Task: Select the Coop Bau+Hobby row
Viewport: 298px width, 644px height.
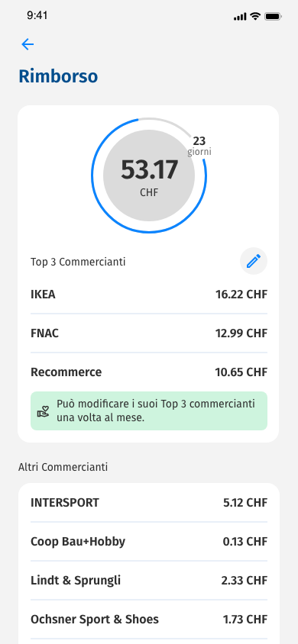Action: (x=149, y=542)
